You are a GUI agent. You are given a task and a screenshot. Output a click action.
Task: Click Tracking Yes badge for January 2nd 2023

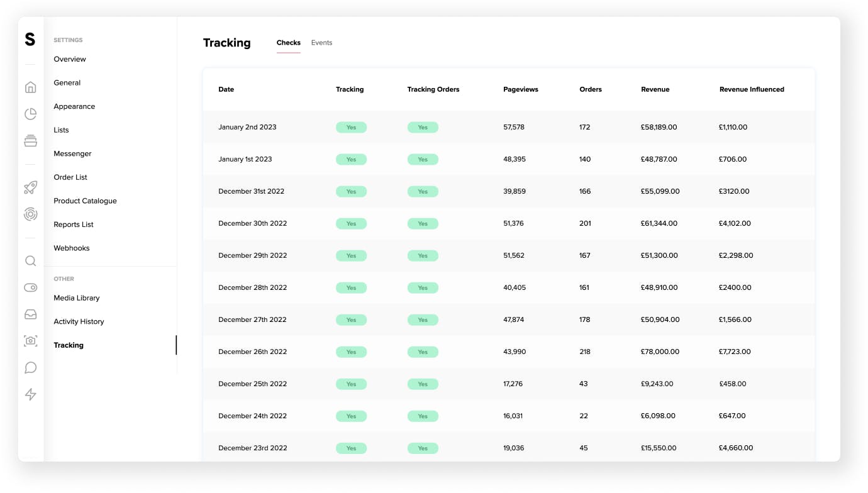coord(351,127)
